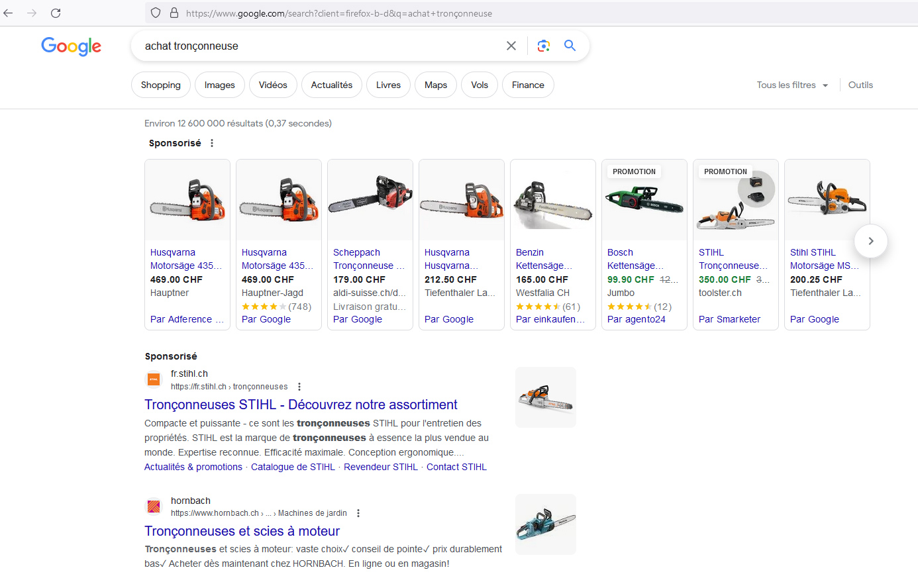Click the https://fr.stihl.ch › tronçonneuses URL text
The image size is (918, 588).
pyautogui.click(x=229, y=387)
